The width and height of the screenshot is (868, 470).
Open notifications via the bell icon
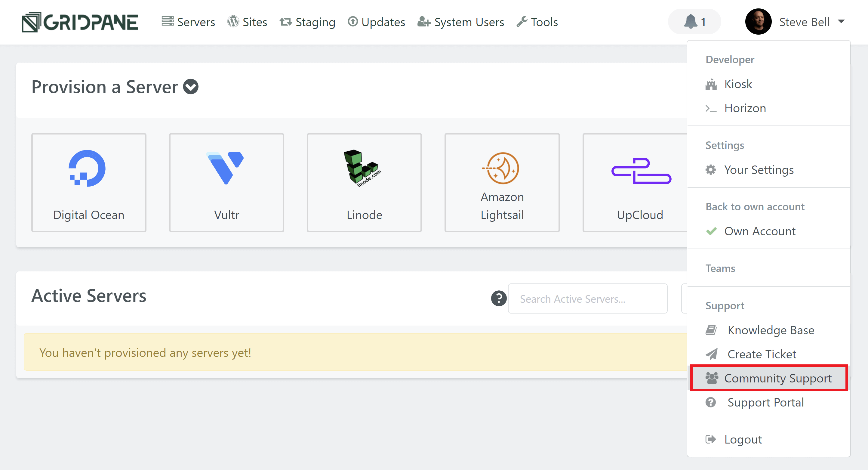click(690, 22)
